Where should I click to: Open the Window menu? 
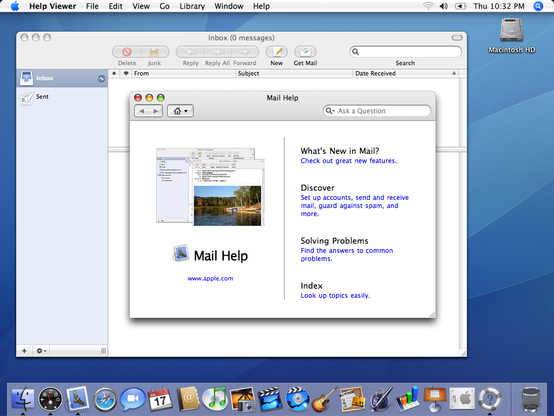229,6
